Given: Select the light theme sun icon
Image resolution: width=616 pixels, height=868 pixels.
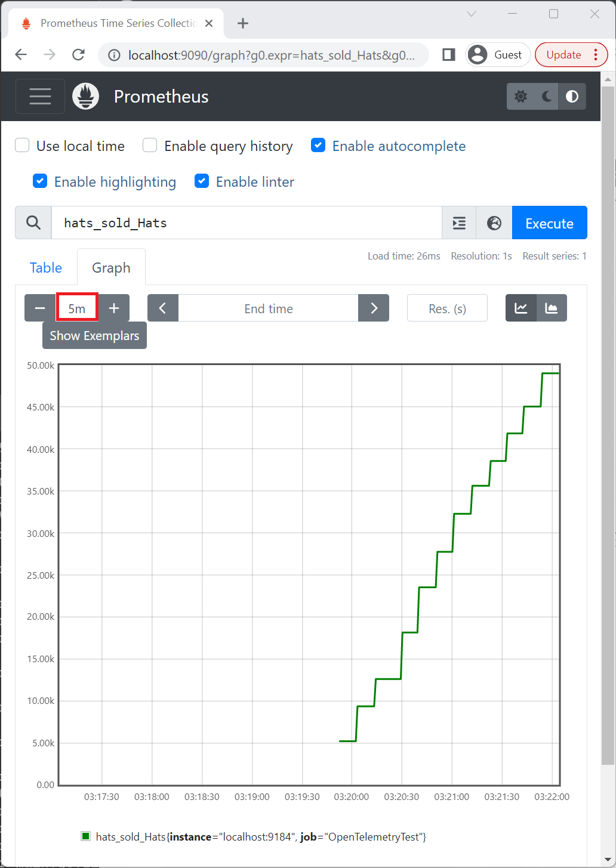Looking at the screenshot, I should pyautogui.click(x=520, y=96).
